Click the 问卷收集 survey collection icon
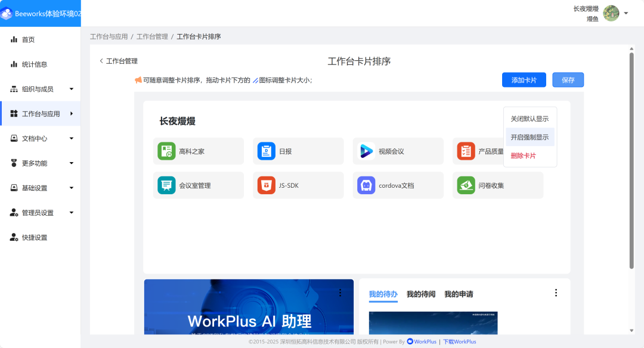Screen dimensions: 644x348 click(x=465, y=185)
